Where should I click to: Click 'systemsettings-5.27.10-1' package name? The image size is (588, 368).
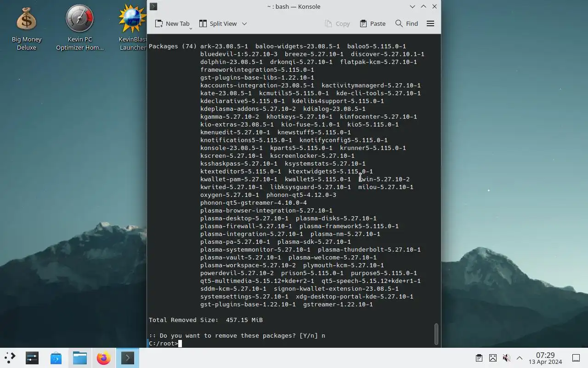click(x=244, y=297)
